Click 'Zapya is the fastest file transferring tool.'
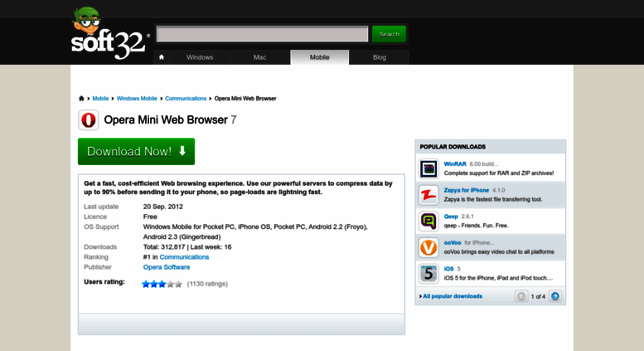The height and width of the screenshot is (351, 644). [493, 199]
